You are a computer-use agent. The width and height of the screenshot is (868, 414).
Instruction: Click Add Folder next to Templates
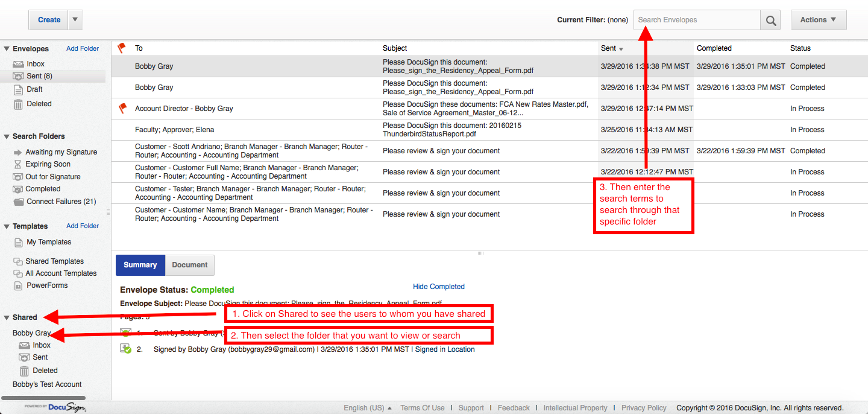point(83,226)
